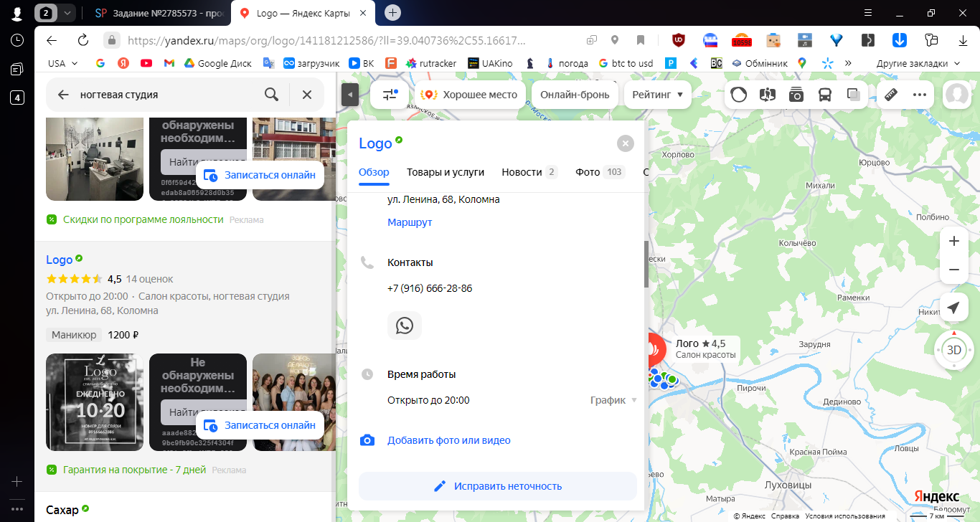The height and width of the screenshot is (522, 980).
Task: Go back with the arrow in the search box
Action: tap(63, 95)
